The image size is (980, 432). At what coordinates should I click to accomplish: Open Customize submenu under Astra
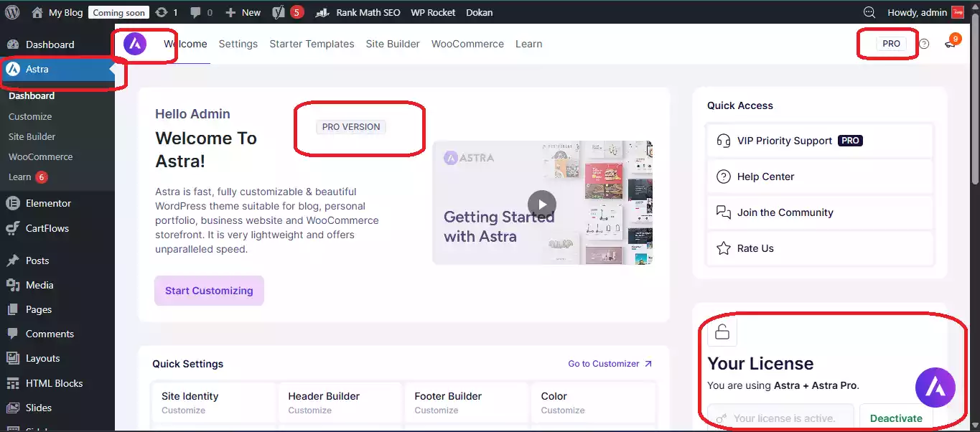(30, 116)
